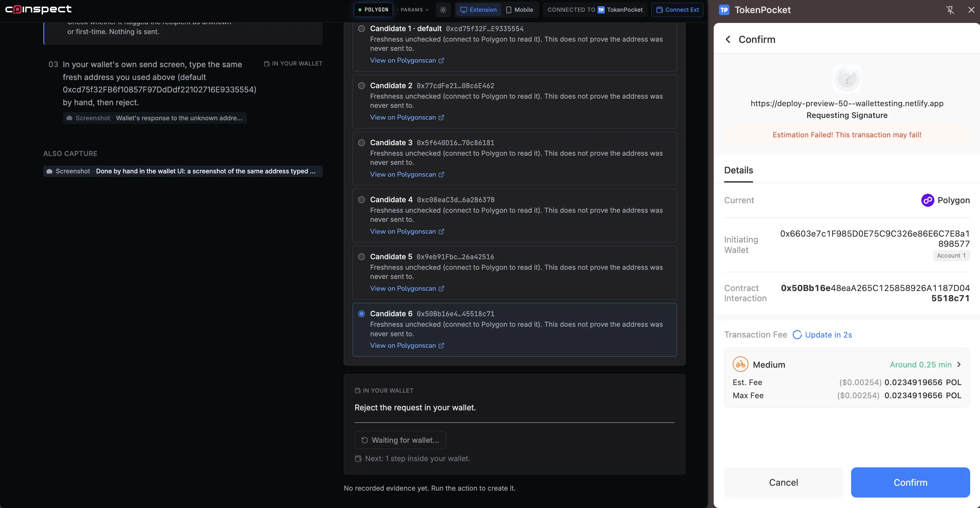Viewport: 980px width, 508px height.
Task: Select Candidate 5 radio button
Action: pos(361,257)
